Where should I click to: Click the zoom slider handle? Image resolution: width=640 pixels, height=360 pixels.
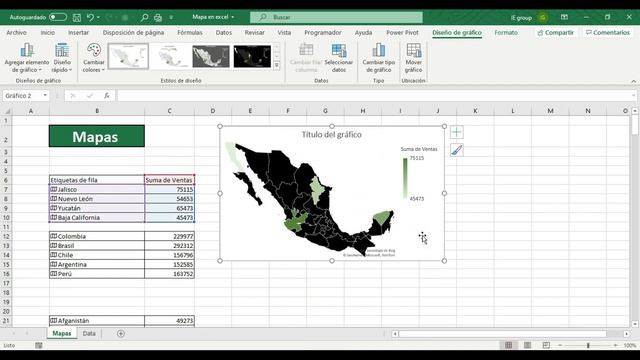[x=588, y=345]
